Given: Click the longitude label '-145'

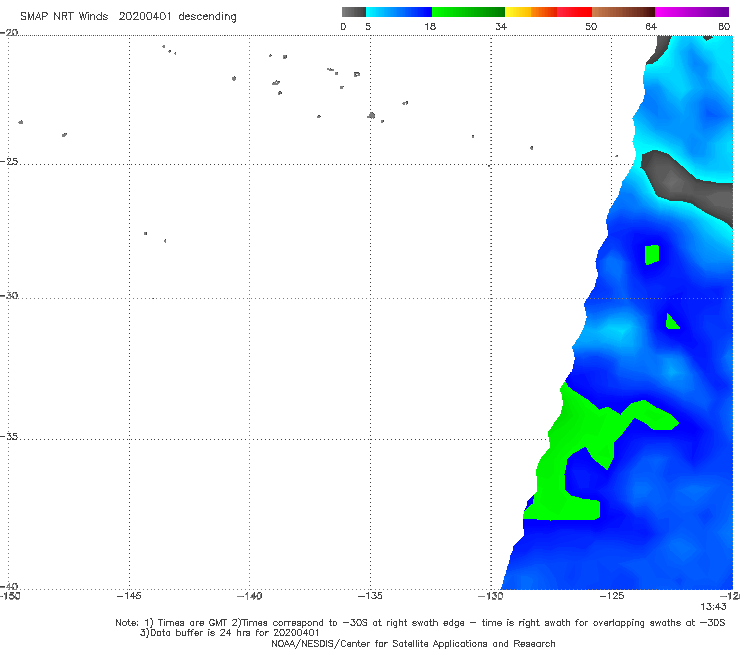Looking at the screenshot, I should pyautogui.click(x=129, y=596).
